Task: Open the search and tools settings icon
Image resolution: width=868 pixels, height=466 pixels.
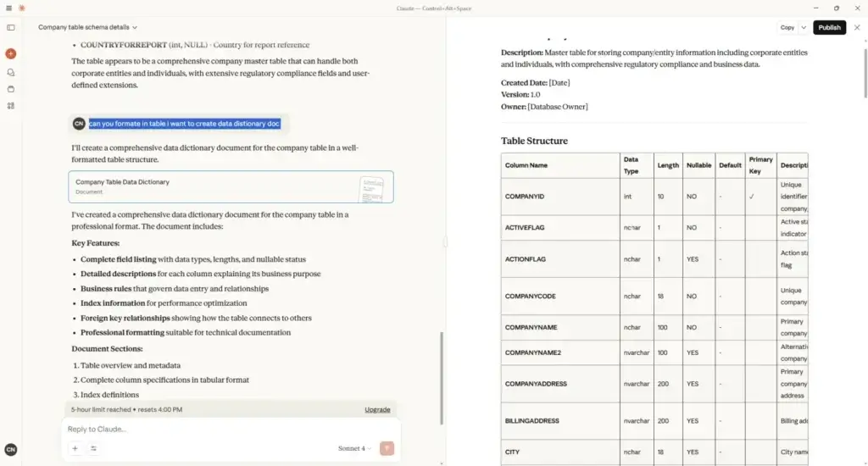Action: tap(93, 448)
